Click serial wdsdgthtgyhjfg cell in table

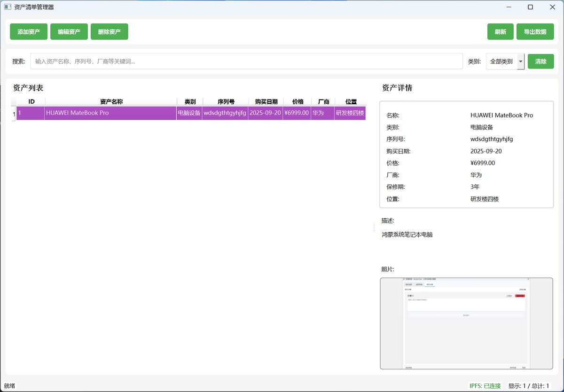point(225,113)
